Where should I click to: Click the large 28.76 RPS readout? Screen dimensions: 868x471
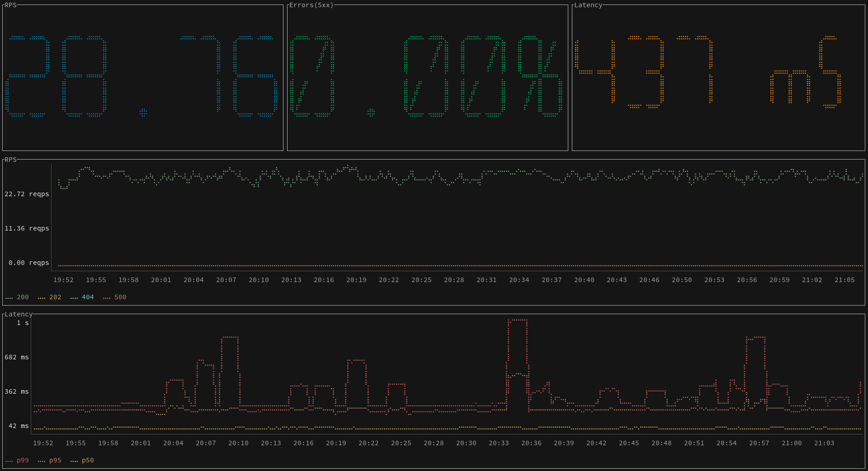142,76
